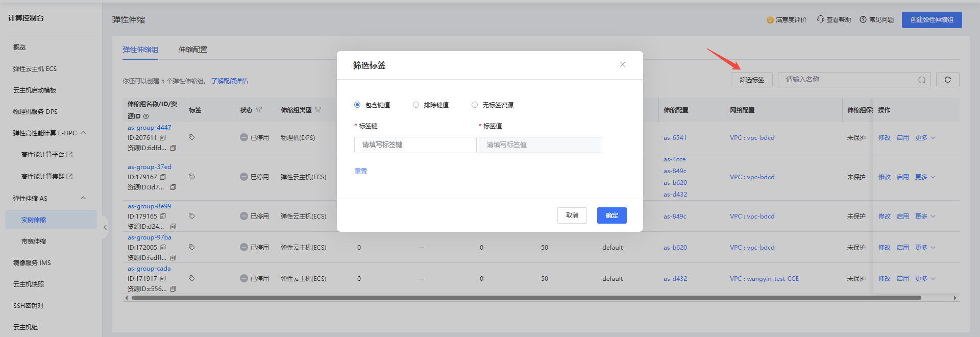Click the horizontal scrollbar below the table
This screenshot has width=980, height=337.
tap(526, 298)
